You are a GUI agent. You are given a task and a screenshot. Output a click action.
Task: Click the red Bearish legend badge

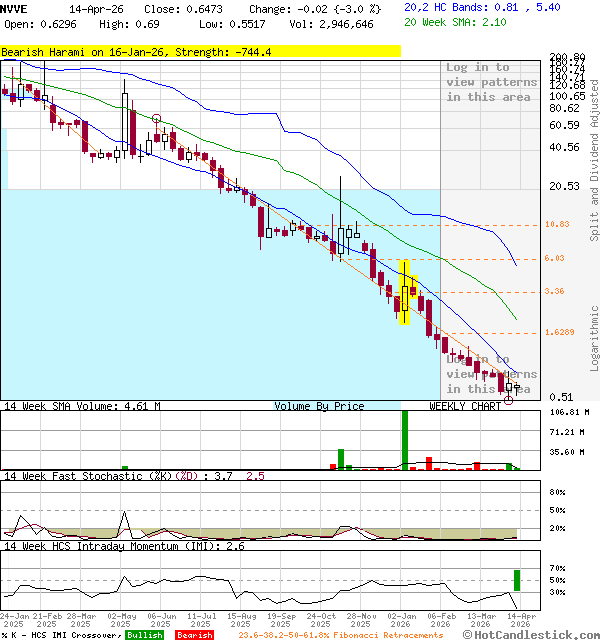coord(195,635)
